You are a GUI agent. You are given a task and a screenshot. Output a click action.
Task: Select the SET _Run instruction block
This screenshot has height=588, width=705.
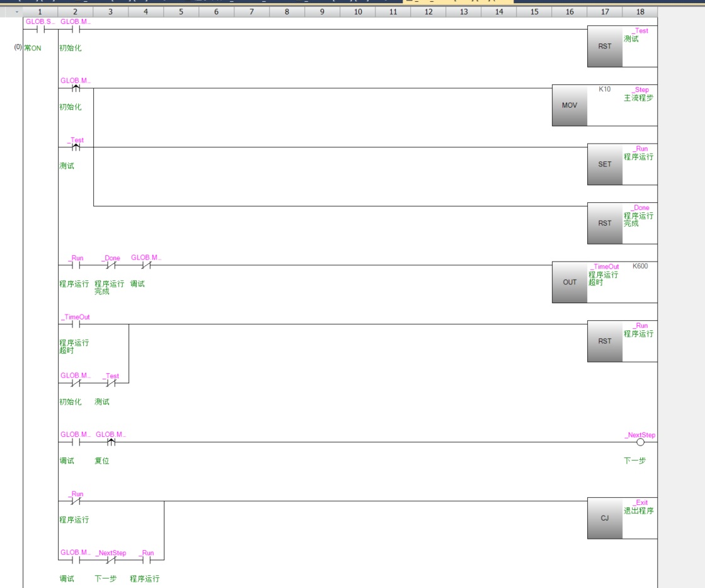click(x=605, y=164)
